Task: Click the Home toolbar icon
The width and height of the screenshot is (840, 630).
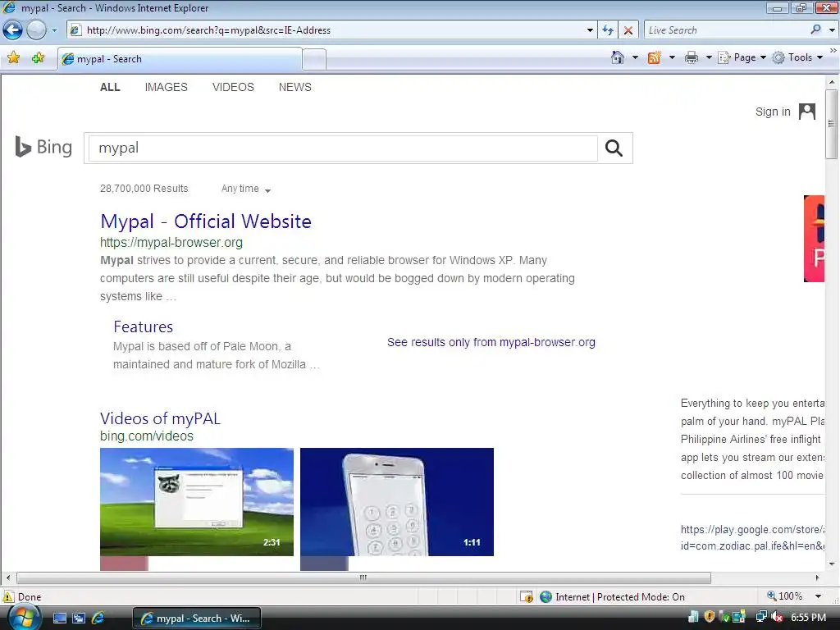Action: tap(617, 57)
